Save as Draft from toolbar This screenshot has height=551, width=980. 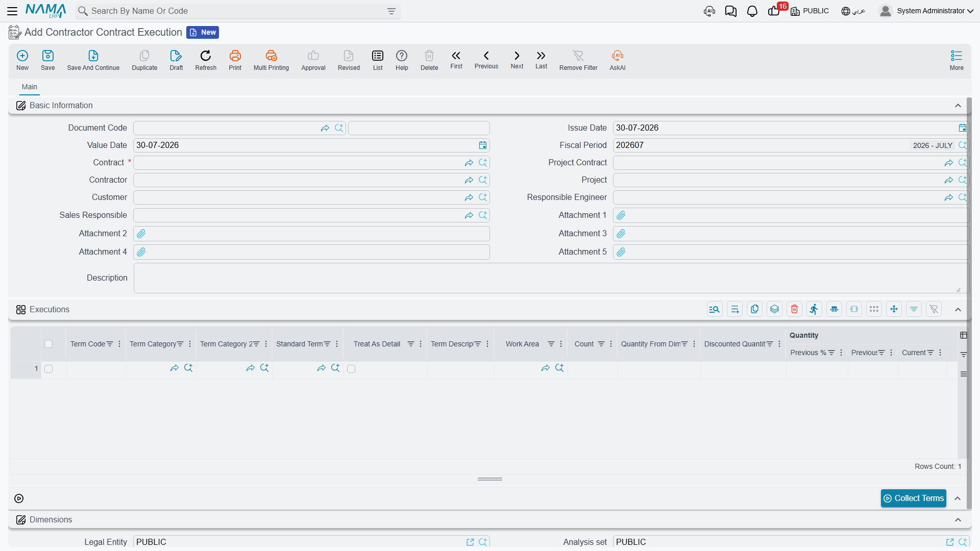[x=176, y=60]
